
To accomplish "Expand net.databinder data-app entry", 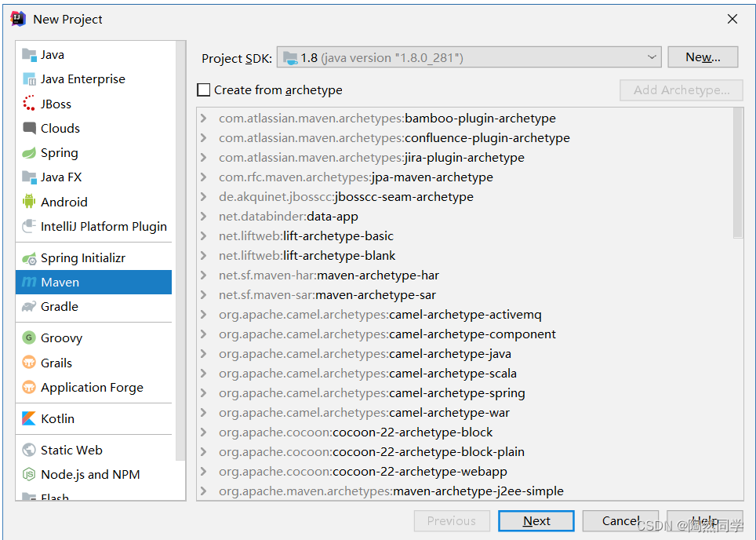I will 203,216.
